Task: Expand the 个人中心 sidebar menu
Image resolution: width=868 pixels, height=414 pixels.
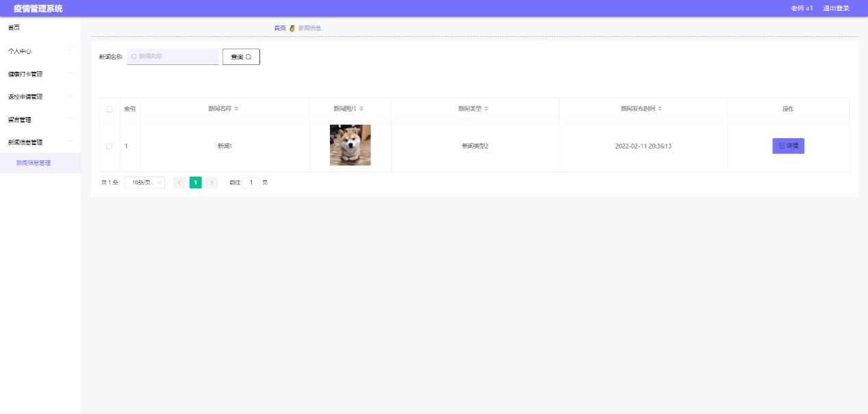Action: (40, 51)
